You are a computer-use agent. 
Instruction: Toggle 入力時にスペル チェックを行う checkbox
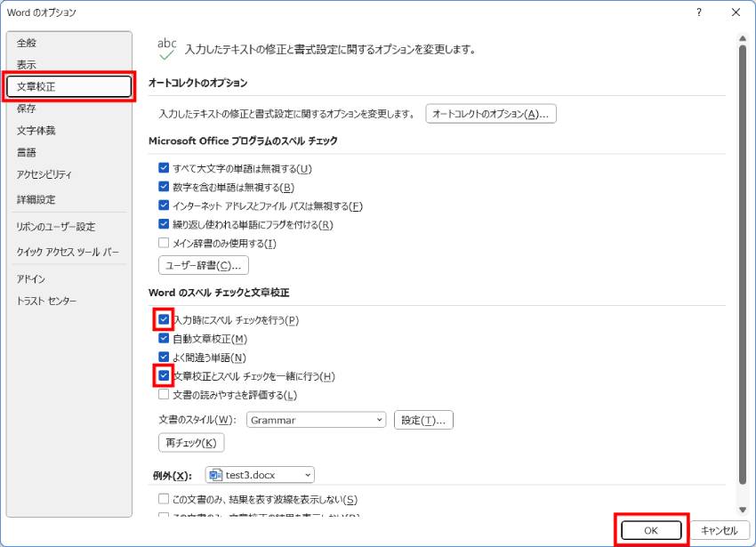(x=164, y=319)
